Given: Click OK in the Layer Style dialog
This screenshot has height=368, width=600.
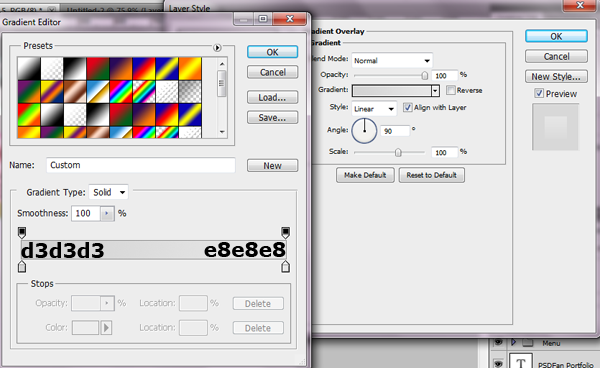Looking at the screenshot, I should [556, 36].
